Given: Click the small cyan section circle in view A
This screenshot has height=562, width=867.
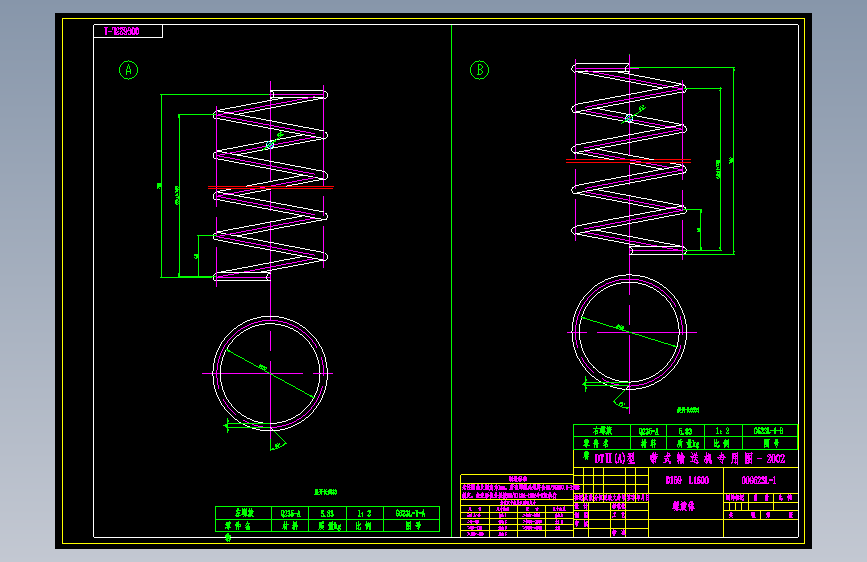Looking at the screenshot, I should click(270, 145).
